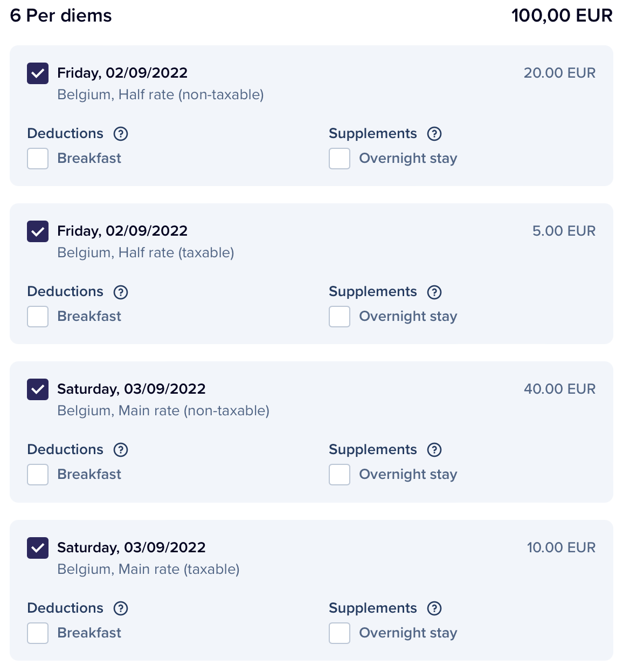Enable Breakfast deduction for Friday non-taxable rate
This screenshot has height=672, width=623.
(38, 159)
